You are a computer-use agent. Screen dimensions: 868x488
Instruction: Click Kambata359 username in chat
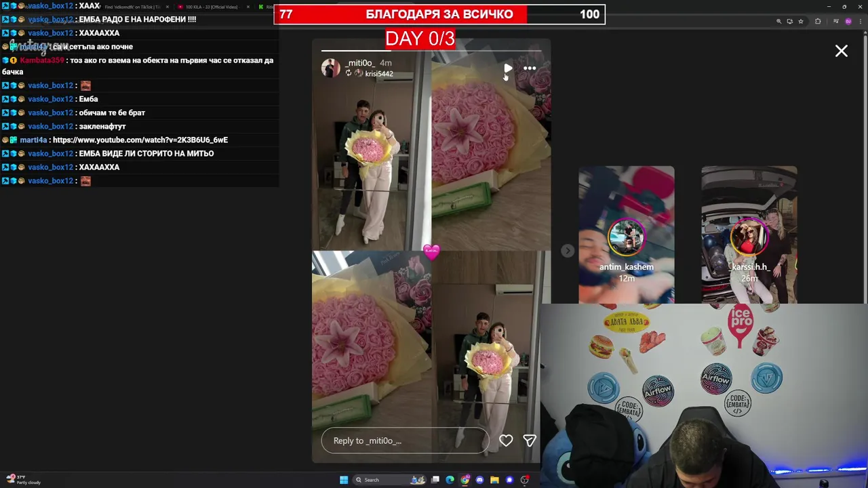pos(42,60)
